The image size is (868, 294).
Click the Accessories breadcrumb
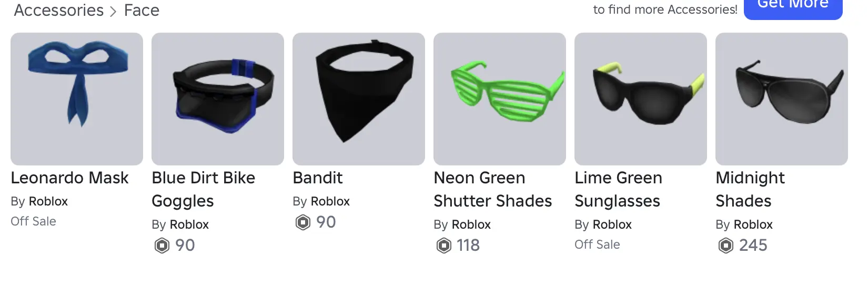point(59,10)
